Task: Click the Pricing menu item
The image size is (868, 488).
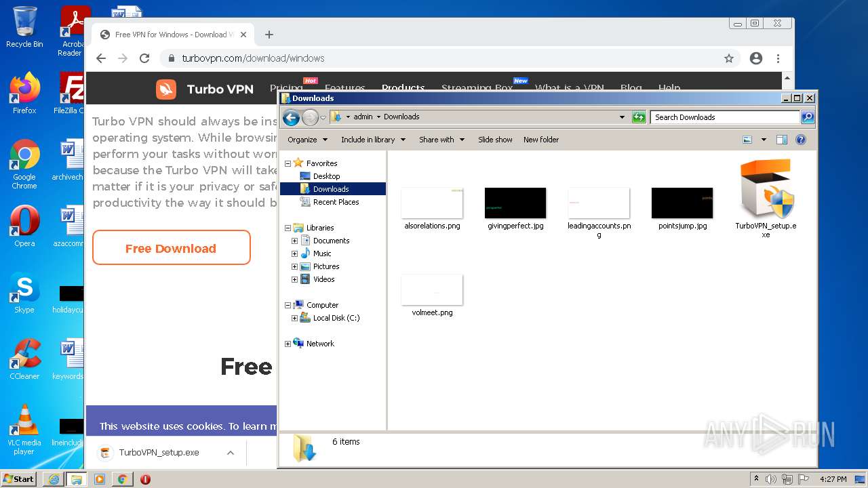Action: (x=286, y=88)
